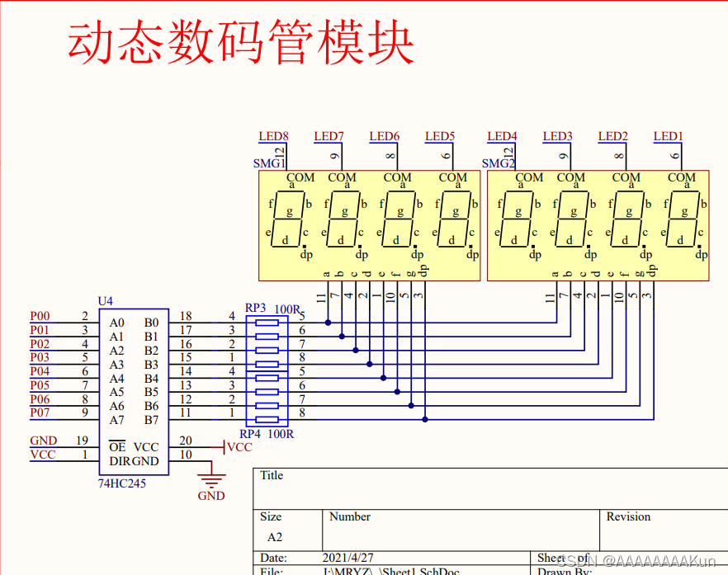Image resolution: width=728 pixels, height=575 pixels.
Task: Select the LED5 net label
Action: (440, 136)
